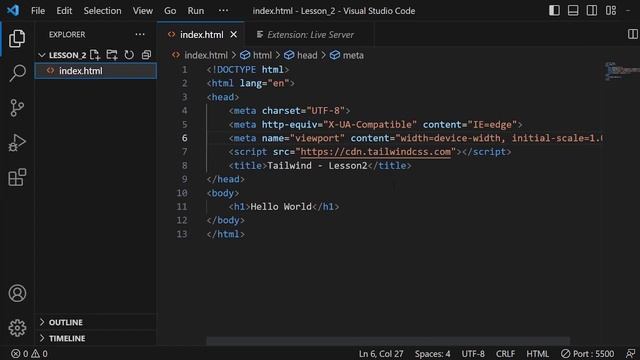Open the Accounts icon
The image size is (640, 360).
[17, 293]
